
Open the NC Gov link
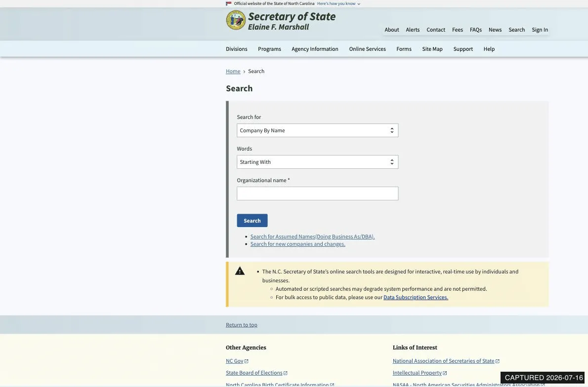[237, 361]
